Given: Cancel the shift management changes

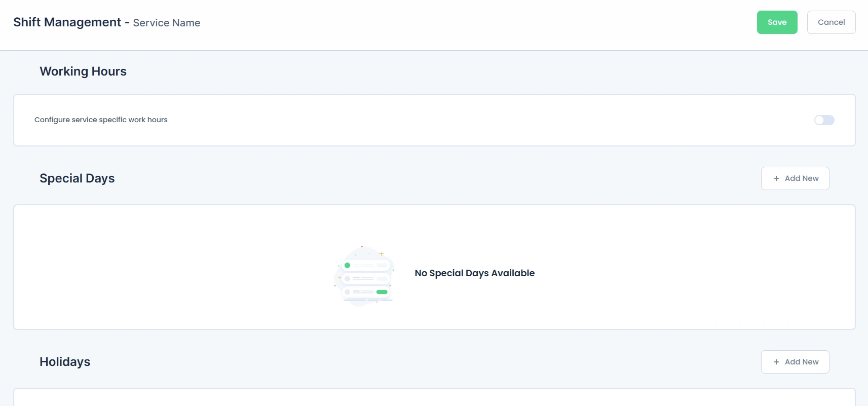Looking at the screenshot, I should (x=831, y=22).
